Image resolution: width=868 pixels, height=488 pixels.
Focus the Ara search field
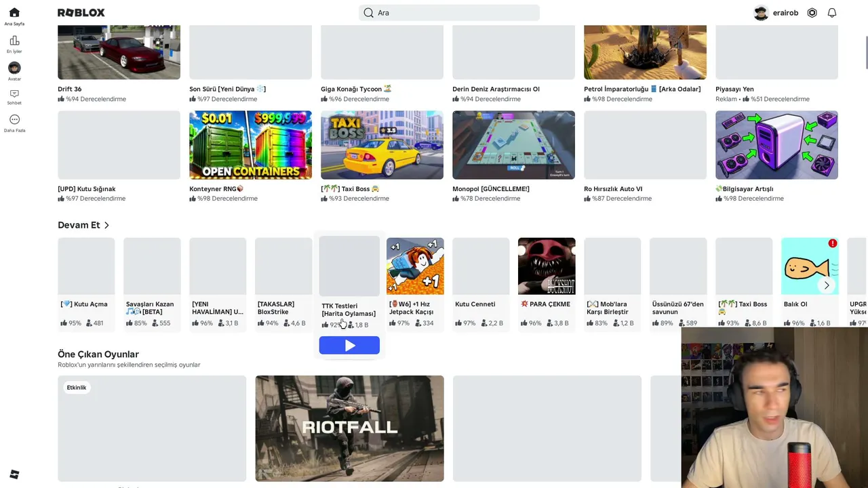[x=449, y=13]
